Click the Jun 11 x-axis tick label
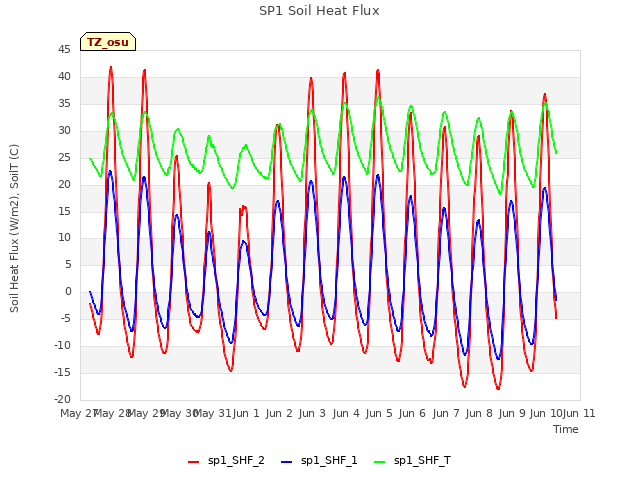The height and width of the screenshot is (480, 640). coord(579,413)
